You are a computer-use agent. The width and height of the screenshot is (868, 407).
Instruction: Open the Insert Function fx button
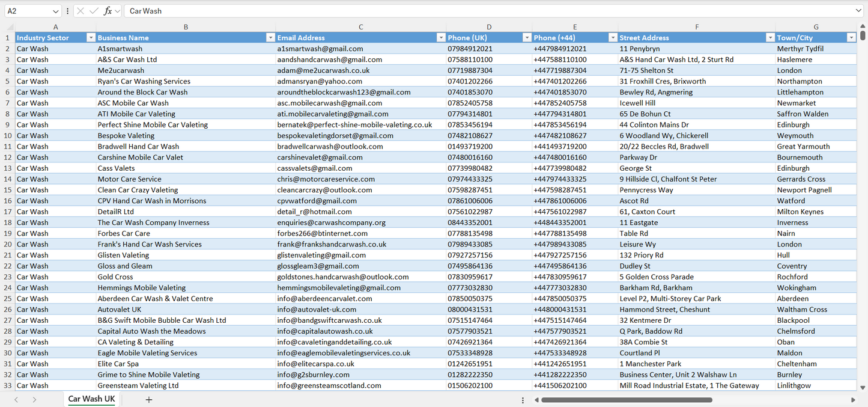tap(108, 11)
